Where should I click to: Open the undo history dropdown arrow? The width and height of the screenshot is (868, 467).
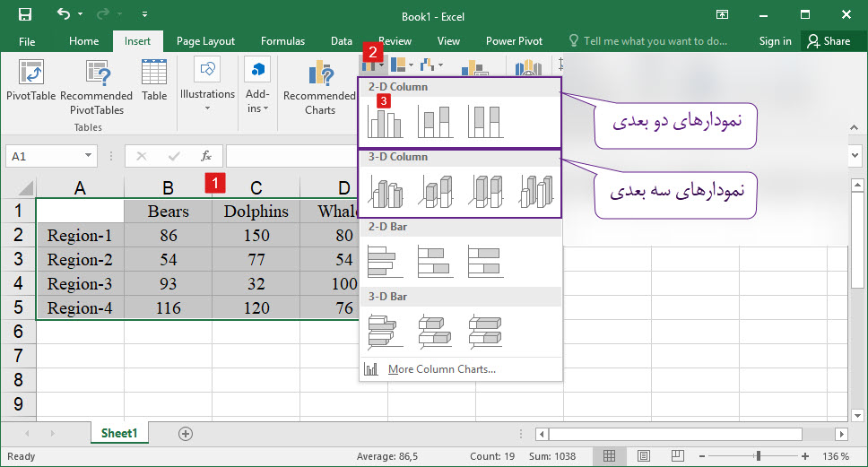(81, 13)
